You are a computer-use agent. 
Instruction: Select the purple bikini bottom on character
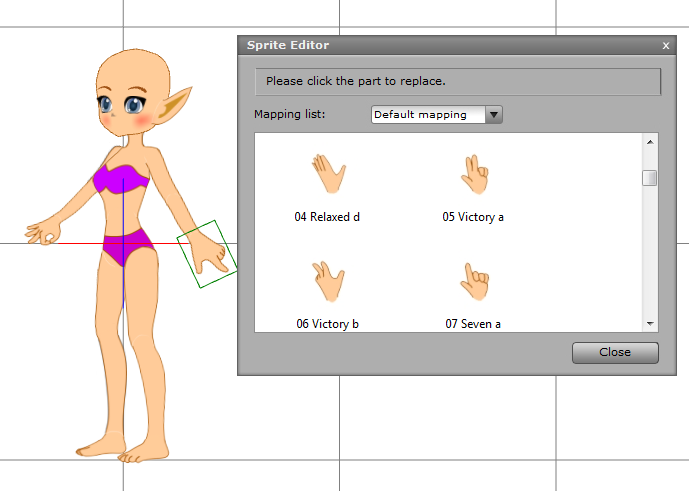(x=125, y=246)
